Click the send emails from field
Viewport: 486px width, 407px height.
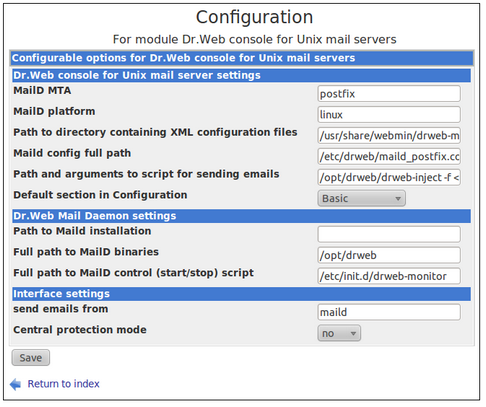coord(389,312)
